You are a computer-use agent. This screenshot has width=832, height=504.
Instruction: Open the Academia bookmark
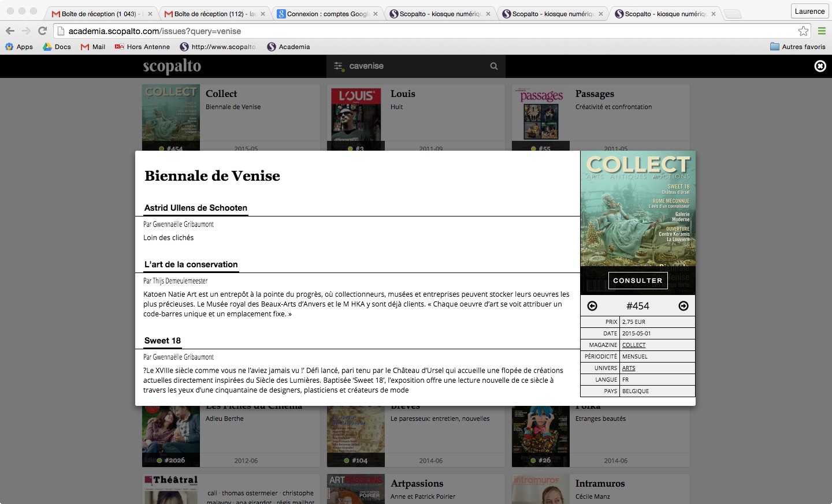[x=288, y=47]
